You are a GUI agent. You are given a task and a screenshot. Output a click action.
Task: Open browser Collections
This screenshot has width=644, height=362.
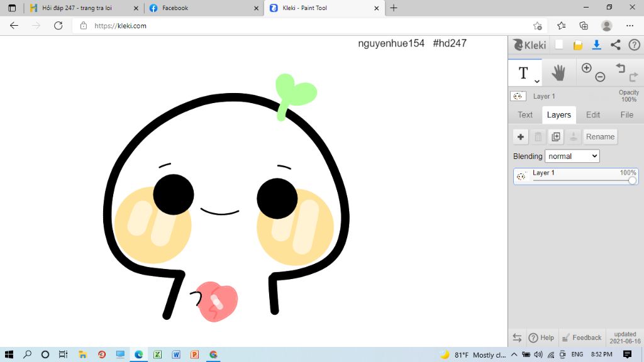(x=584, y=26)
